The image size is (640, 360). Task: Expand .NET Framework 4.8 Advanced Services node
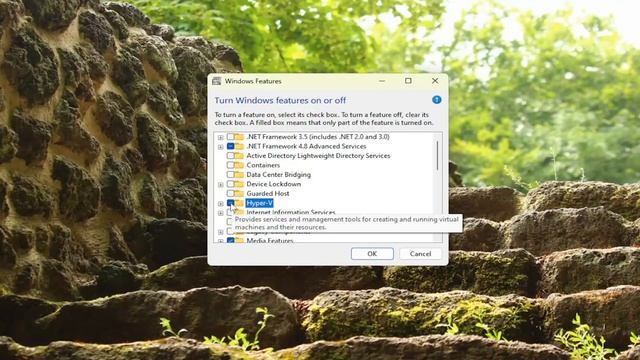click(220, 147)
